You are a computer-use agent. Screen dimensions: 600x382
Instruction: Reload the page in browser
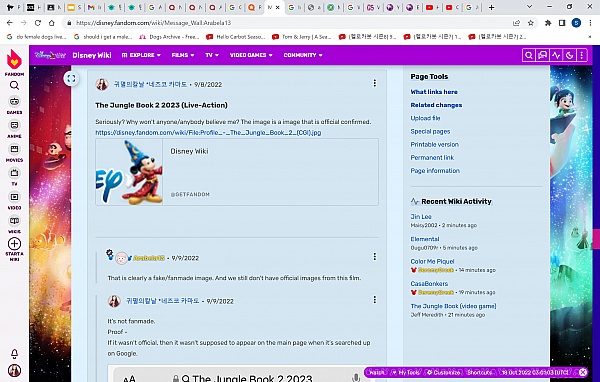click(38, 23)
